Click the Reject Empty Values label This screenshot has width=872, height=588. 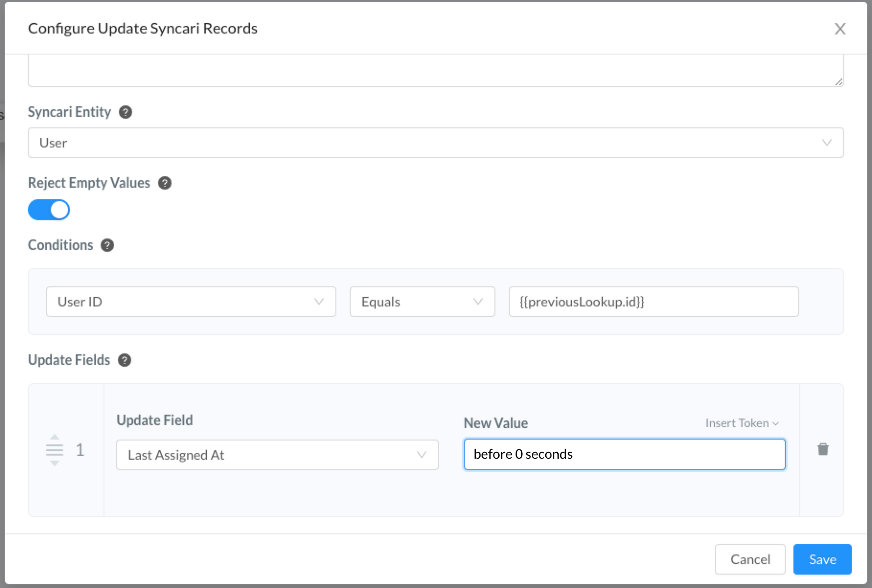[89, 183]
